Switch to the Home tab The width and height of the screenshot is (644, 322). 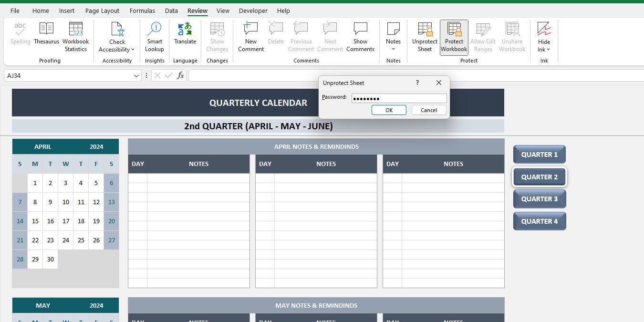tap(41, 10)
